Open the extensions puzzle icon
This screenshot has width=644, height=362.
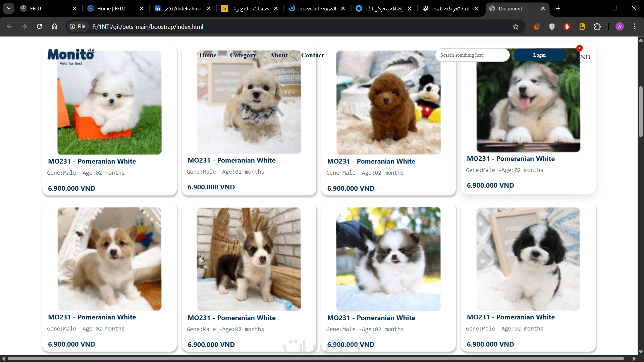(x=597, y=26)
